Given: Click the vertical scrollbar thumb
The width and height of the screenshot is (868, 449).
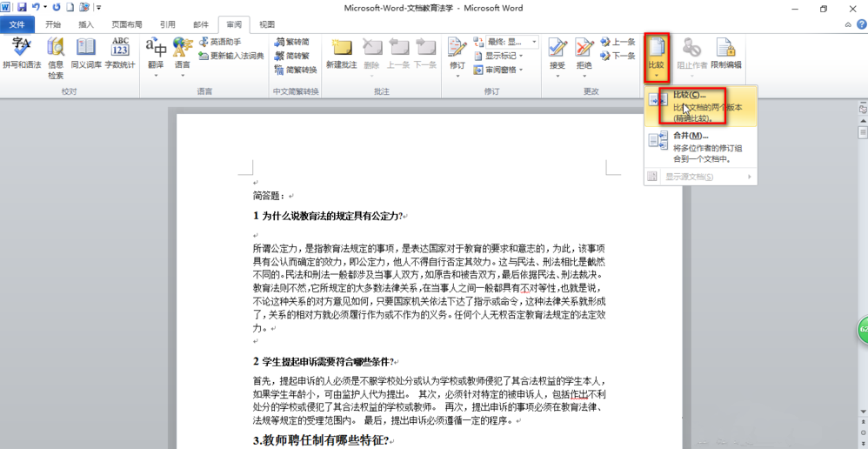Looking at the screenshot, I should click(863, 133).
